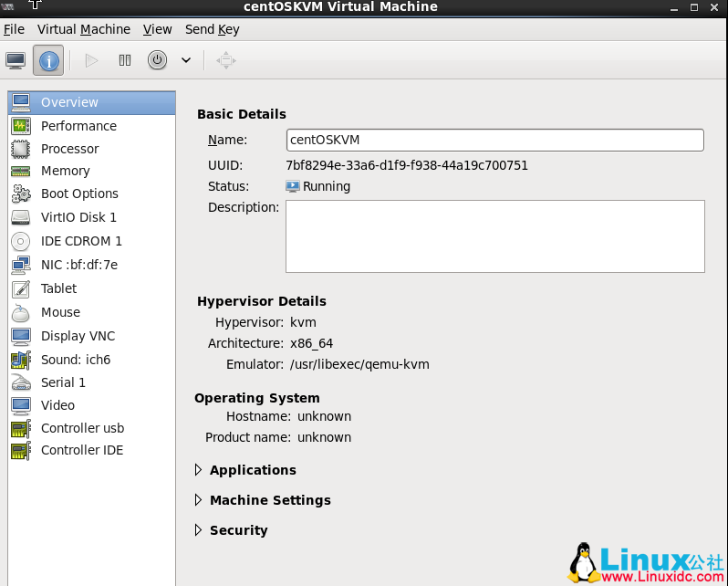Viewport: 728px width, 586px height.
Task: Select the Mouse device icon
Action: click(21, 313)
